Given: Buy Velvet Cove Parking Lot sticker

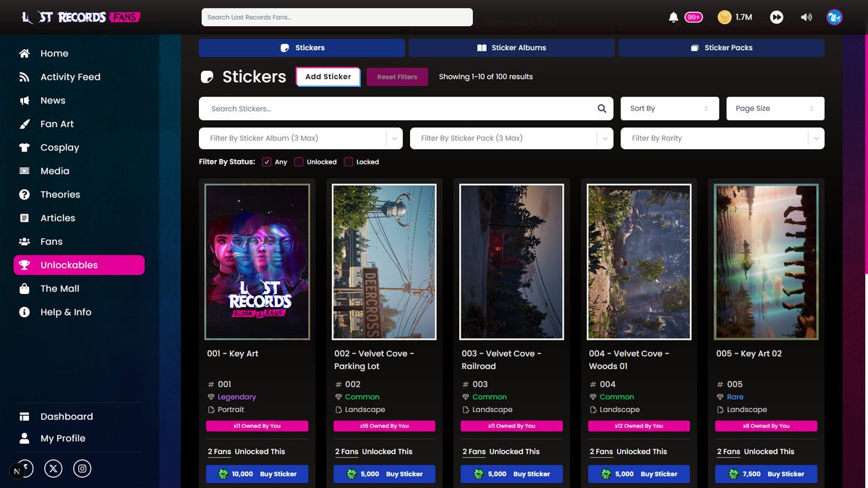Looking at the screenshot, I should [384, 474].
